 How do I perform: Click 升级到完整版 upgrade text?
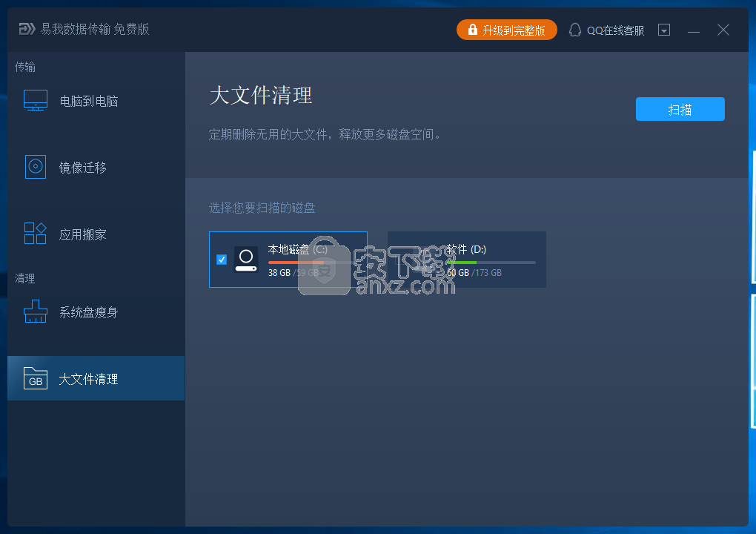(x=514, y=30)
